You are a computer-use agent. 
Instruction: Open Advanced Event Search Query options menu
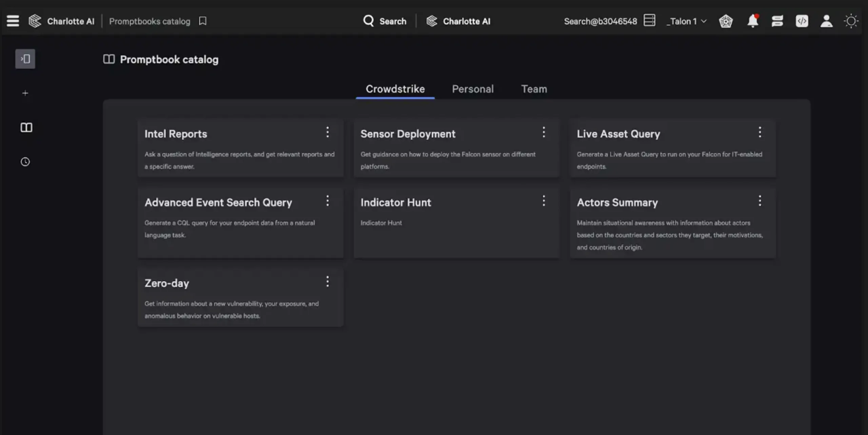[x=328, y=201]
